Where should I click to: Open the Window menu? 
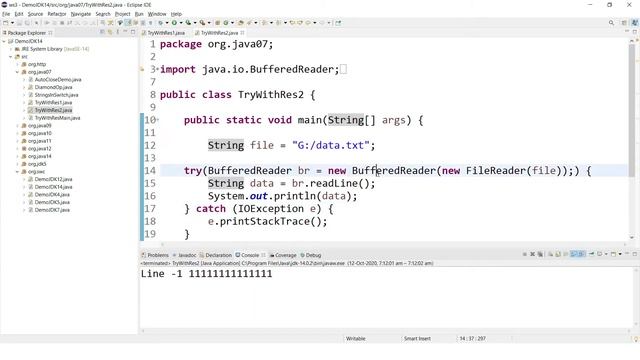157,14
